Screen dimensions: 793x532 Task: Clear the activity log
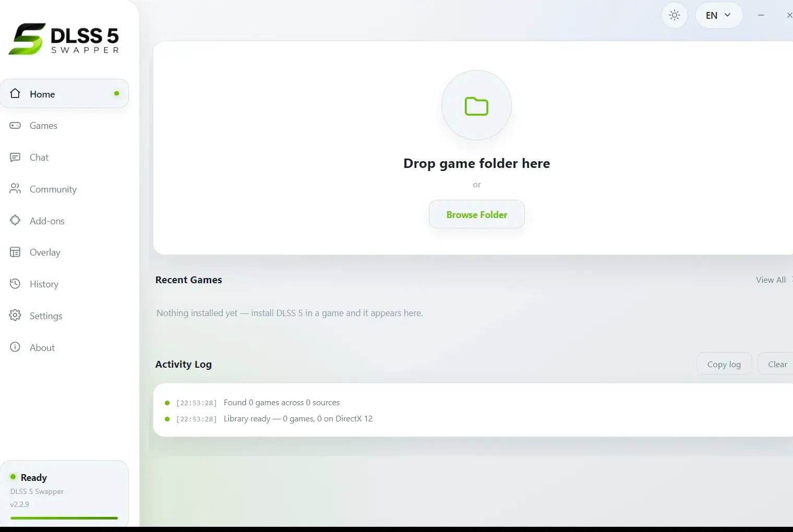point(776,364)
